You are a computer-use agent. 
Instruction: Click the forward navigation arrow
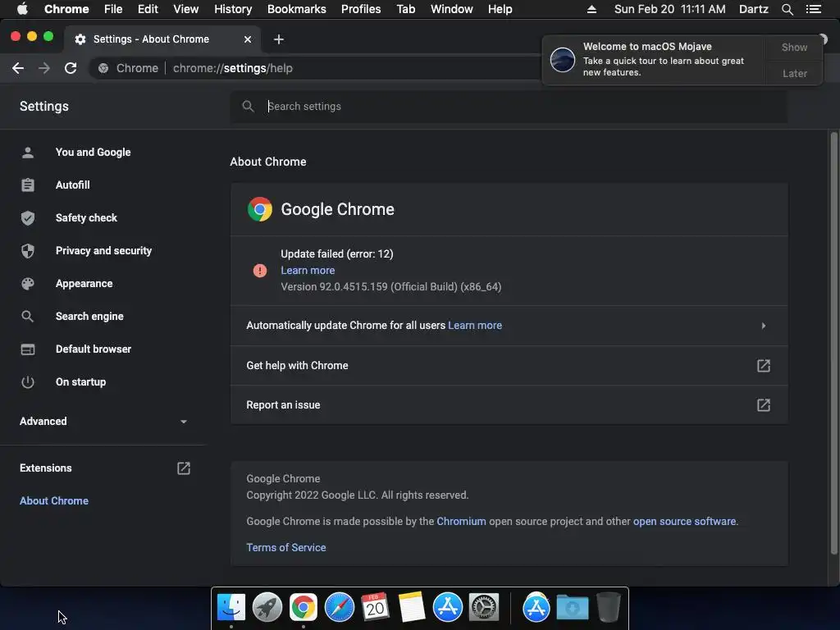pyautogui.click(x=44, y=68)
